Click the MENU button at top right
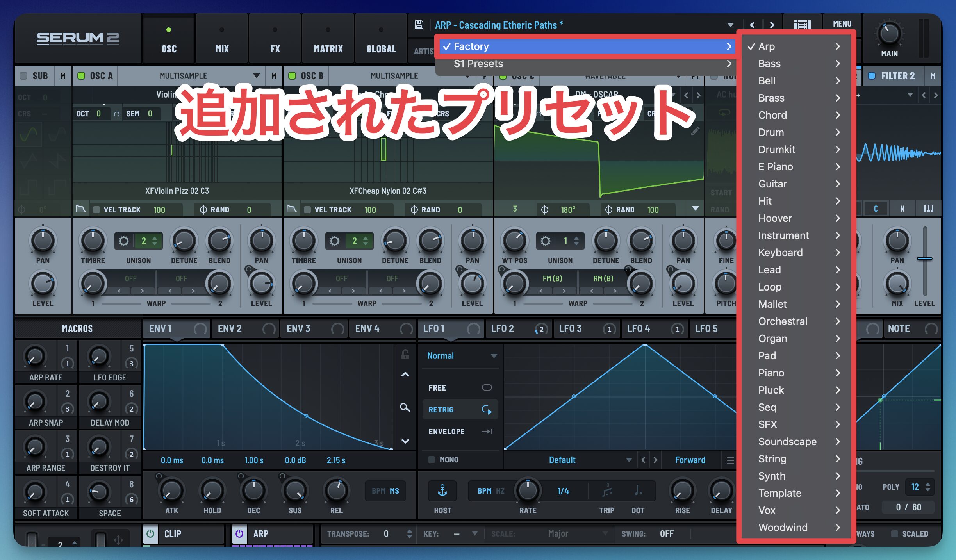This screenshot has height=560, width=956. [x=842, y=23]
